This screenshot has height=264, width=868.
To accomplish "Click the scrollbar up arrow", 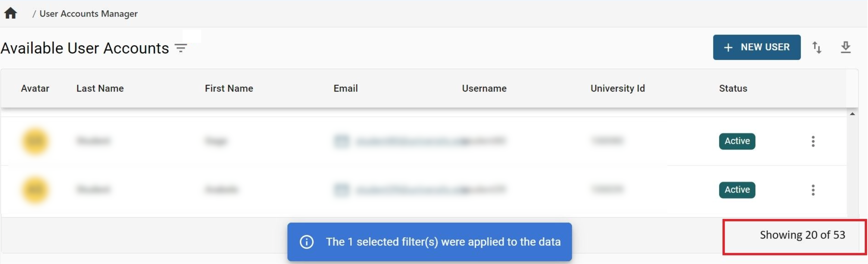I will pos(852,114).
